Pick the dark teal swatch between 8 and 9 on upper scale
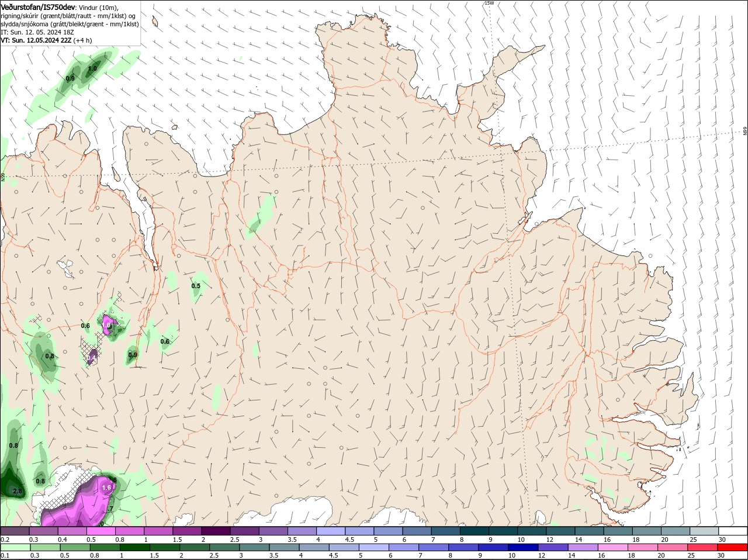This screenshot has height=560, width=748. coord(475,531)
